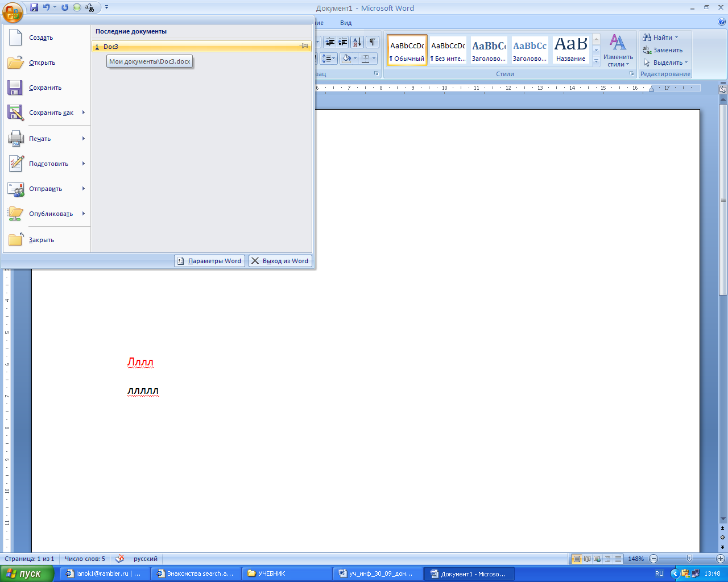Click borders icon

(365, 58)
